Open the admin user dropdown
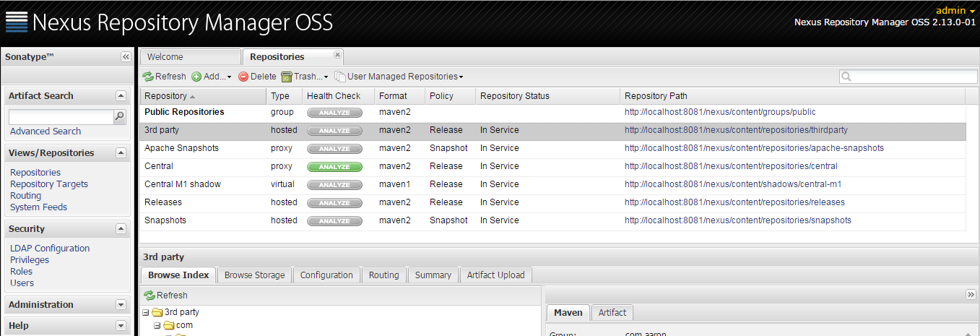The height and width of the screenshot is (336, 980). [955, 10]
